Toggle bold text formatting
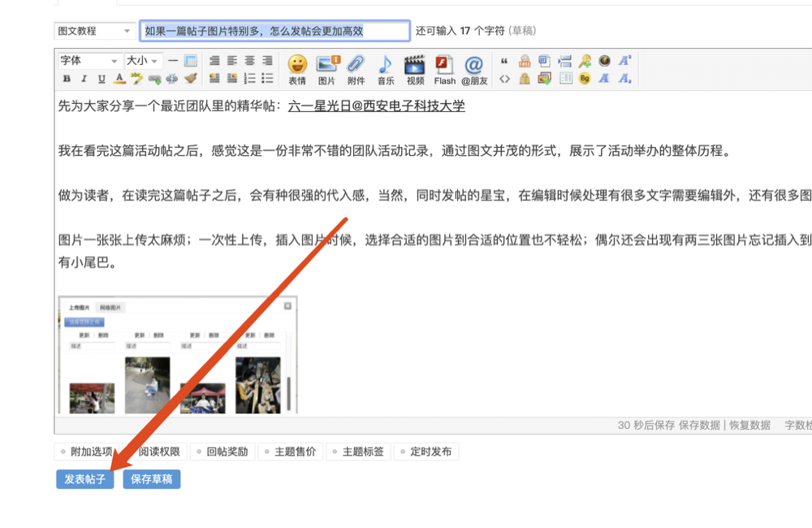The height and width of the screenshot is (528, 812). pyautogui.click(x=67, y=79)
